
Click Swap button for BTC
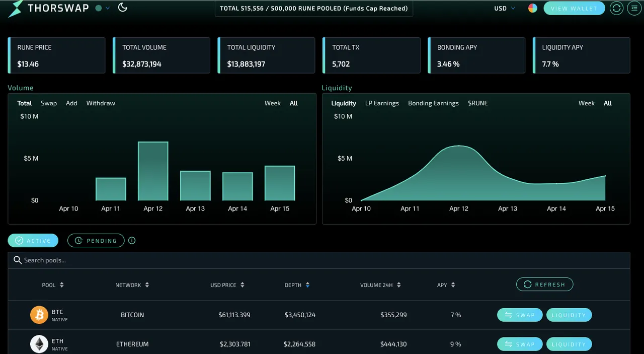pyautogui.click(x=520, y=315)
